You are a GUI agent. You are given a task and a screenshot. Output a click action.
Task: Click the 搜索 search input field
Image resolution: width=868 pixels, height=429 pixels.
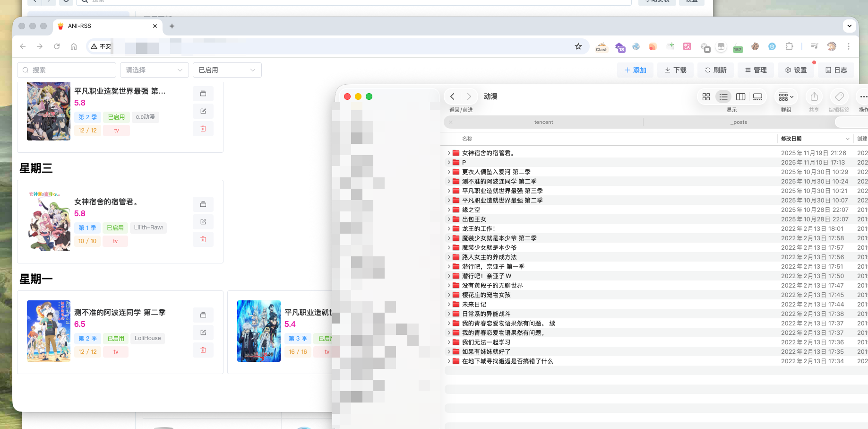67,70
